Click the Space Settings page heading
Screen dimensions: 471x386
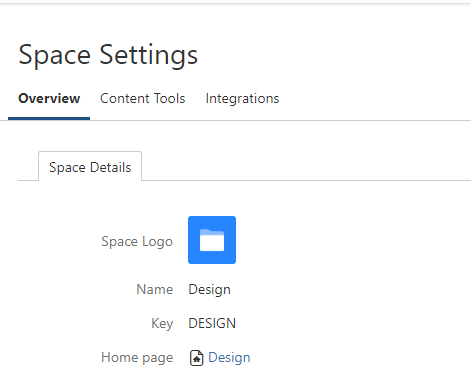pos(108,55)
